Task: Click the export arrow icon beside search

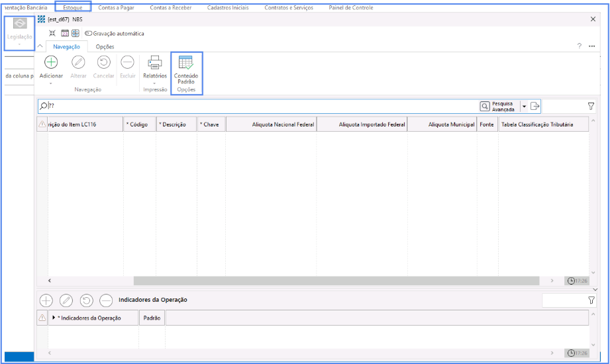Action: coord(535,106)
